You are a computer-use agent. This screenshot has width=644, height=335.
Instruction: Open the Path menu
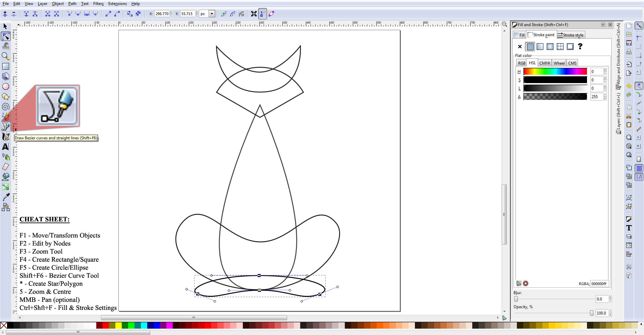[x=72, y=4]
